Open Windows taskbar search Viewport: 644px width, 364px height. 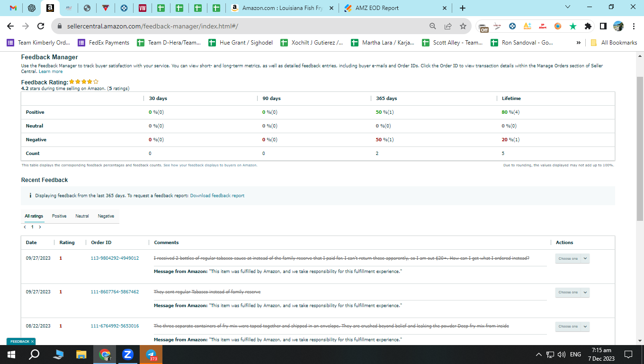pyautogui.click(x=34, y=355)
